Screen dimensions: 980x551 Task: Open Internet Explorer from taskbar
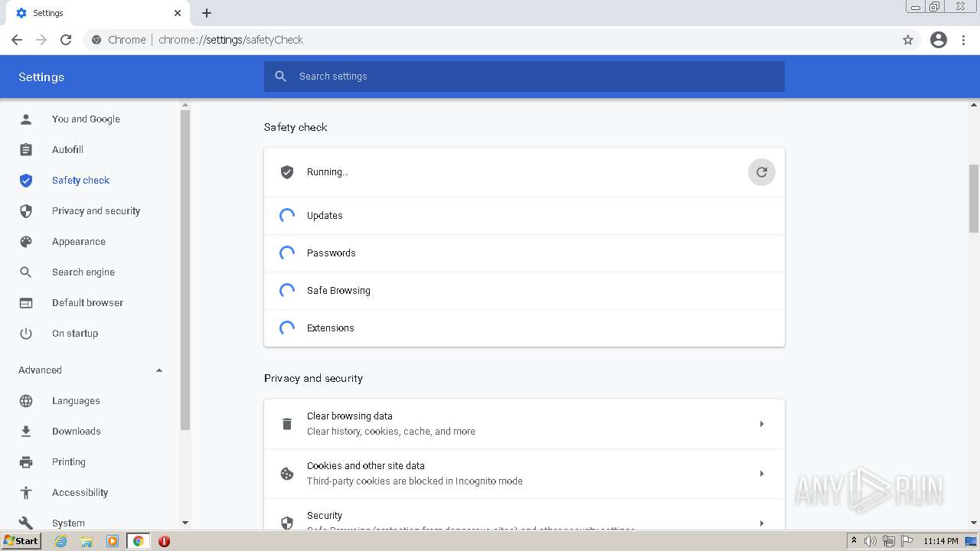tap(61, 541)
